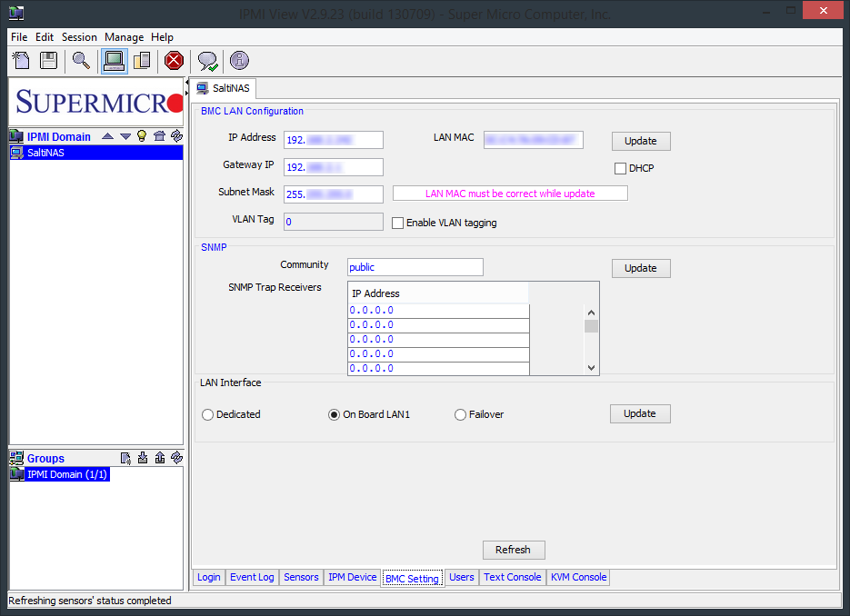Click the trap receivers scrollbar thumb
The width and height of the screenshot is (850, 616).
coord(592,326)
